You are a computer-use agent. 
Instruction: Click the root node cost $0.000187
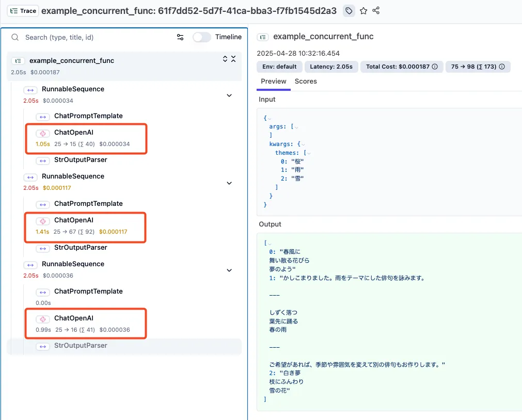coord(45,72)
